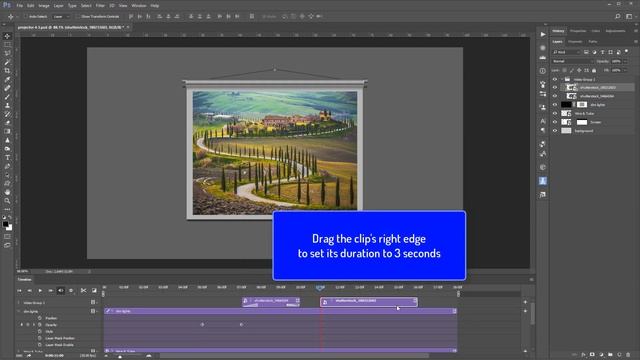Select the Gradient tool
This screenshot has width=640, height=360.
point(7,131)
